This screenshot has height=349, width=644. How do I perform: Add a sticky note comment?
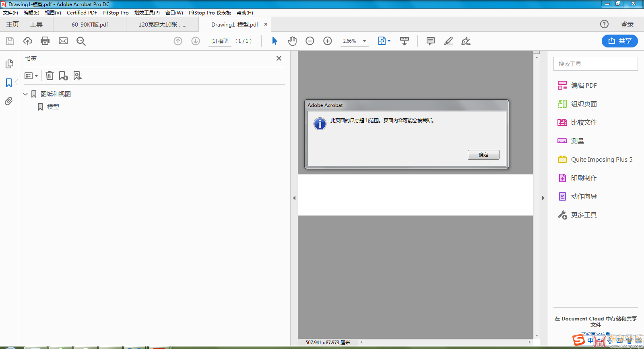coord(430,41)
